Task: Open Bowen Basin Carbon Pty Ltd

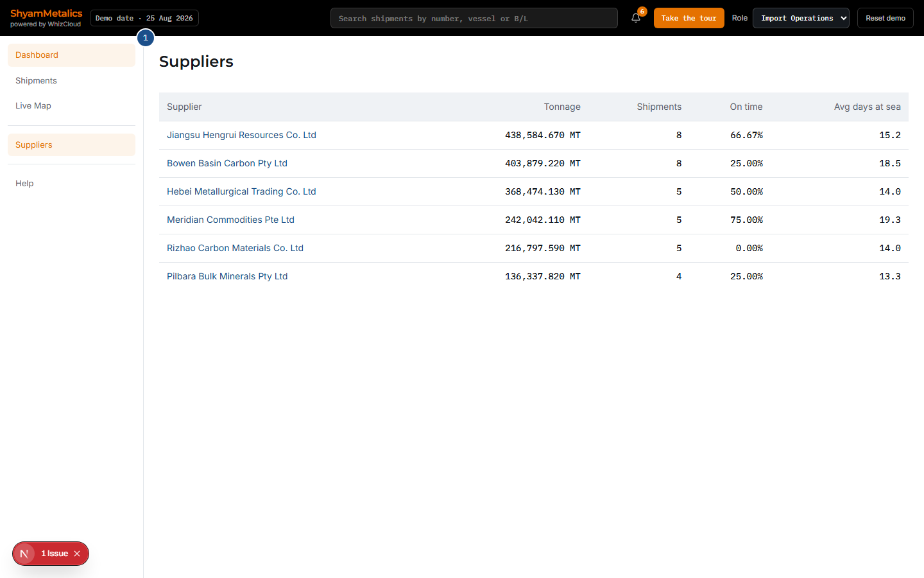Action: pos(227,163)
